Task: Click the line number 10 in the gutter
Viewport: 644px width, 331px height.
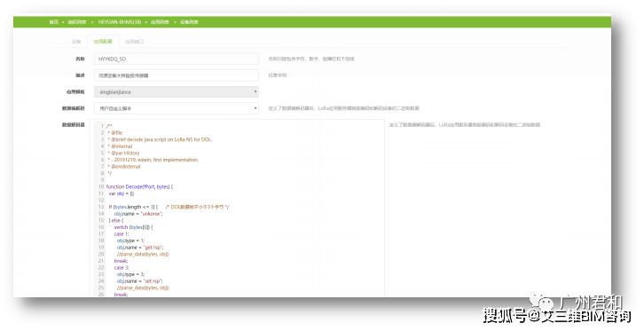Action: pyautogui.click(x=101, y=187)
